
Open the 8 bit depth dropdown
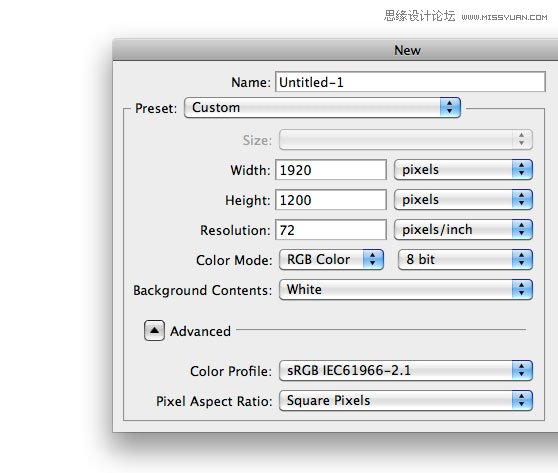coord(465,259)
